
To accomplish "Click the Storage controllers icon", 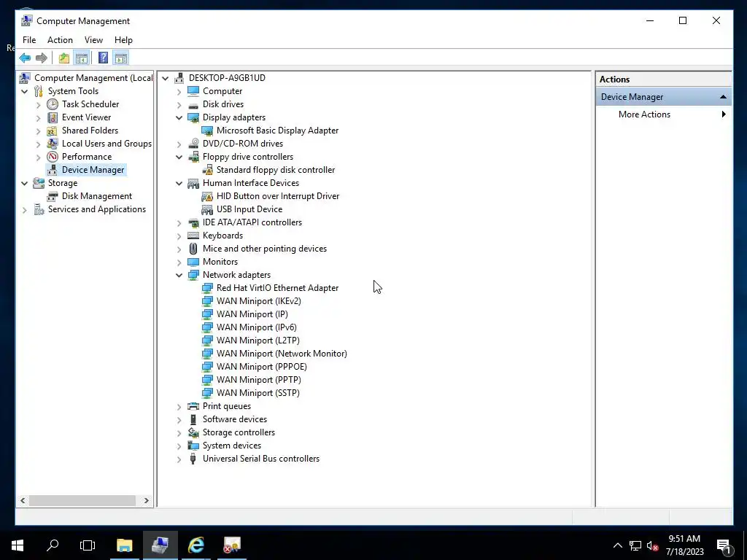I will [193, 432].
